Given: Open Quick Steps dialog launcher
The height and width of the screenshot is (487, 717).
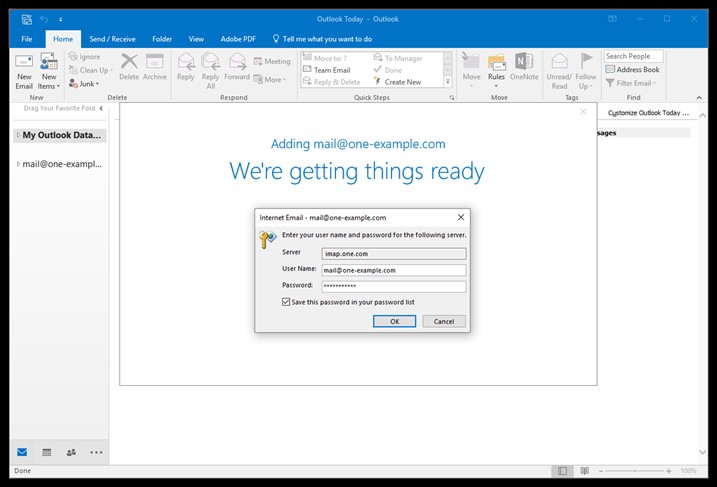Looking at the screenshot, I should 452,97.
